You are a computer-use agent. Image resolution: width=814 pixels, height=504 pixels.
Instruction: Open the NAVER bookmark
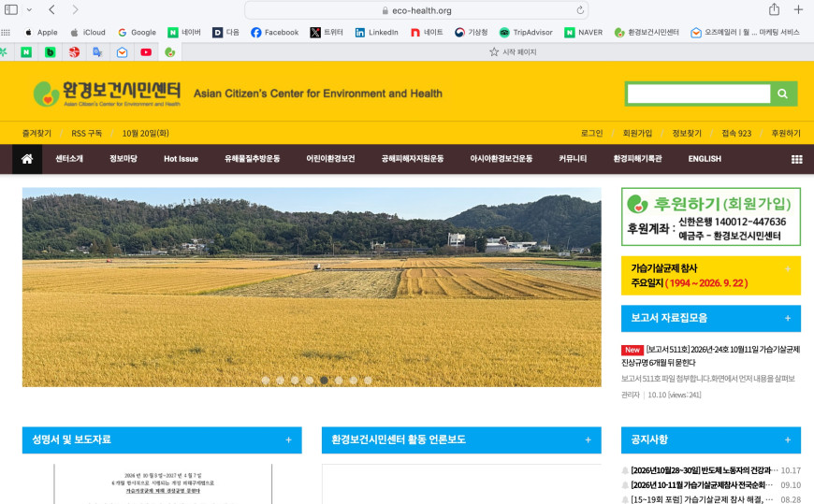584,32
